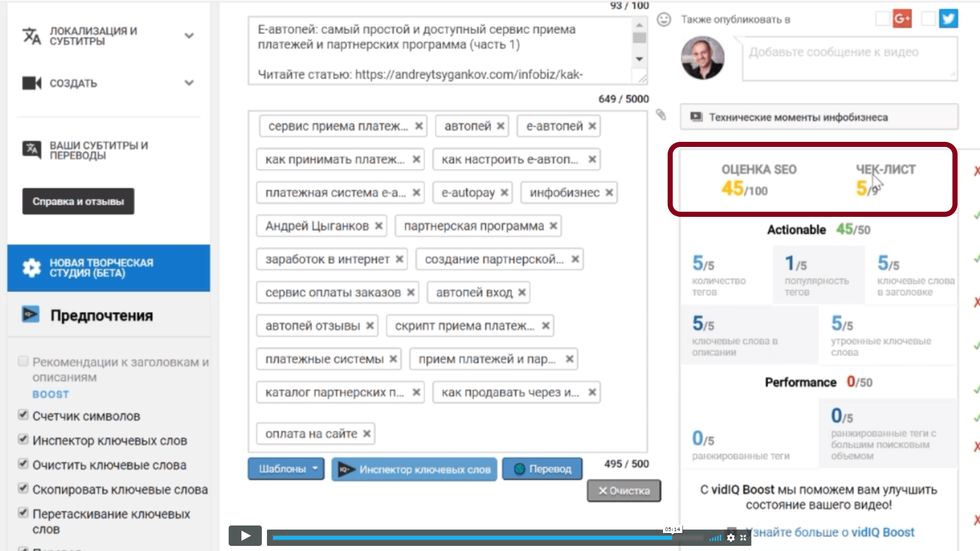The height and width of the screenshot is (551, 980).
Task: Click the 'Очистка' button
Action: (624, 491)
